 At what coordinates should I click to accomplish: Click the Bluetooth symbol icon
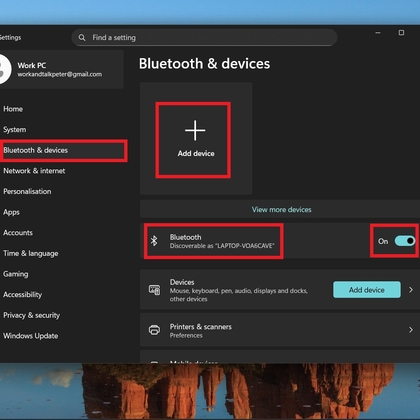(x=154, y=241)
